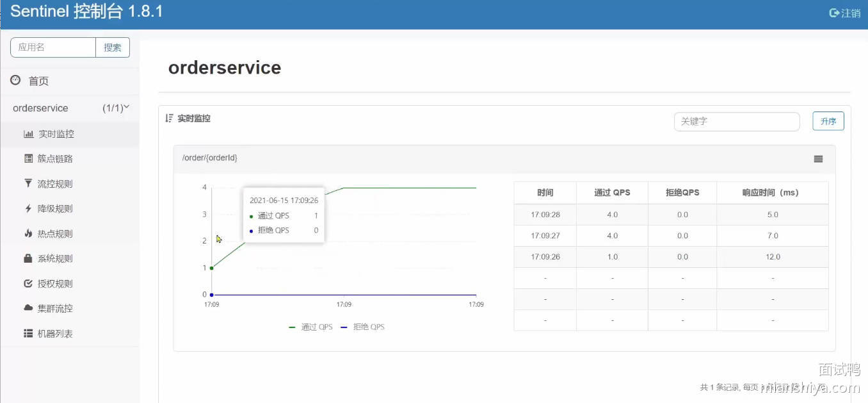Focus the 应用名 search field
The width and height of the screenshot is (868, 403).
pos(53,47)
